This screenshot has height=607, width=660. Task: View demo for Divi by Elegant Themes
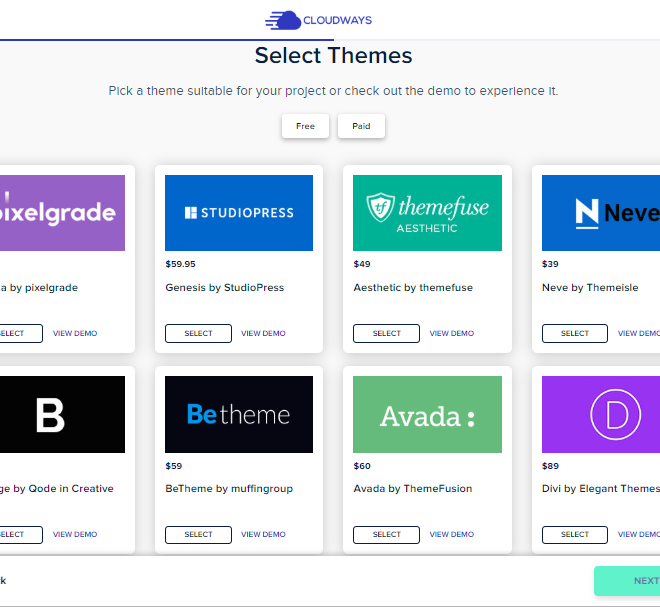[639, 534]
